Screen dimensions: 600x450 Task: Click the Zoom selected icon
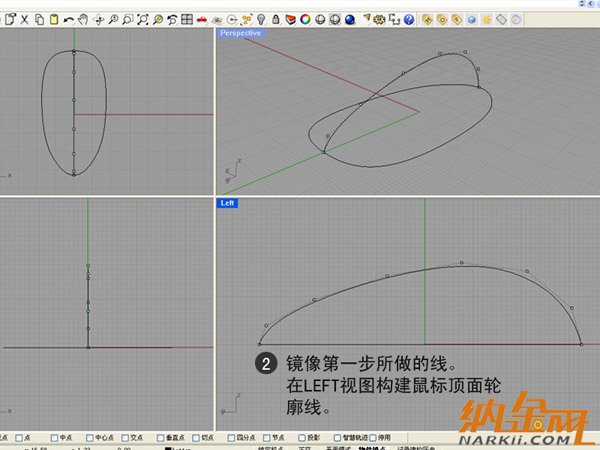click(x=158, y=19)
